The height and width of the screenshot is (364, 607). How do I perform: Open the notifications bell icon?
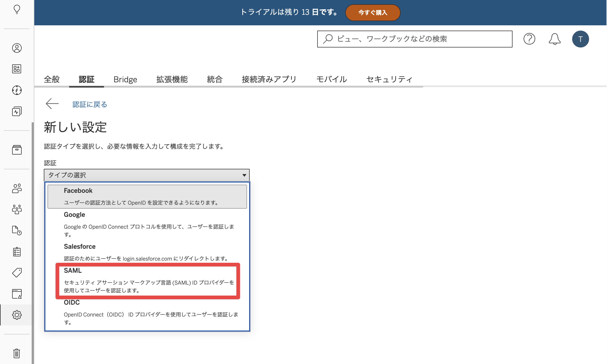[554, 39]
